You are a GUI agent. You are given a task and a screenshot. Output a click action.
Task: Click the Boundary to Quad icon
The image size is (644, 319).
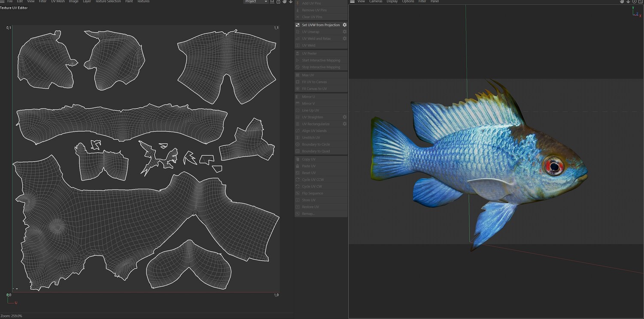click(298, 151)
